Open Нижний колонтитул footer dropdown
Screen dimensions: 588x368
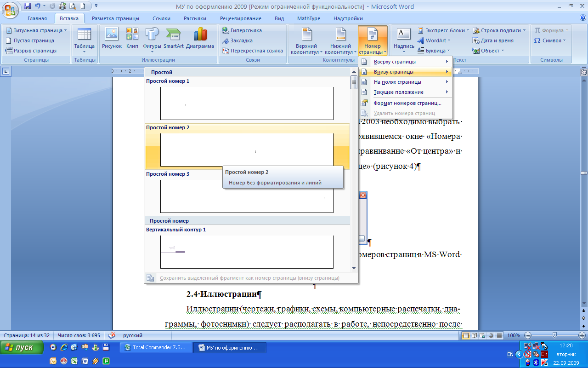click(x=341, y=40)
